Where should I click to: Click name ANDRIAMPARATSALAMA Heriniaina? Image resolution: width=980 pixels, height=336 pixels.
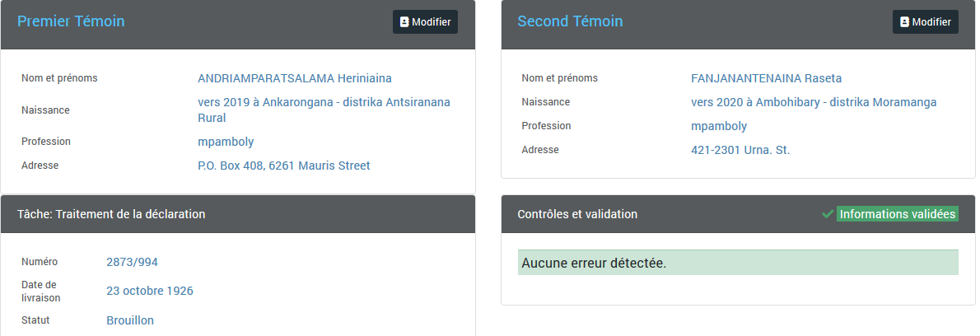click(x=295, y=78)
